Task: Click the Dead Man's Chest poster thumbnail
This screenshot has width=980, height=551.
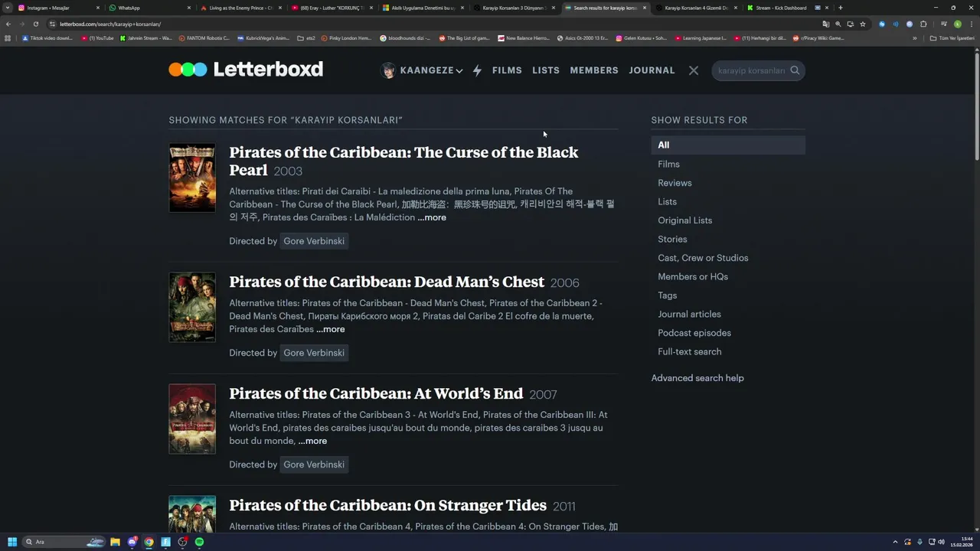Action: (x=192, y=307)
